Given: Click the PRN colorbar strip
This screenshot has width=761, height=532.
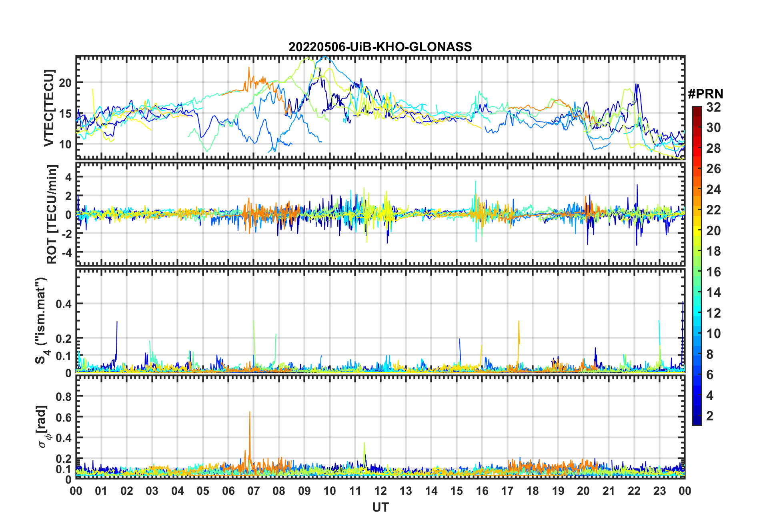Looking at the screenshot, I should click(697, 266).
